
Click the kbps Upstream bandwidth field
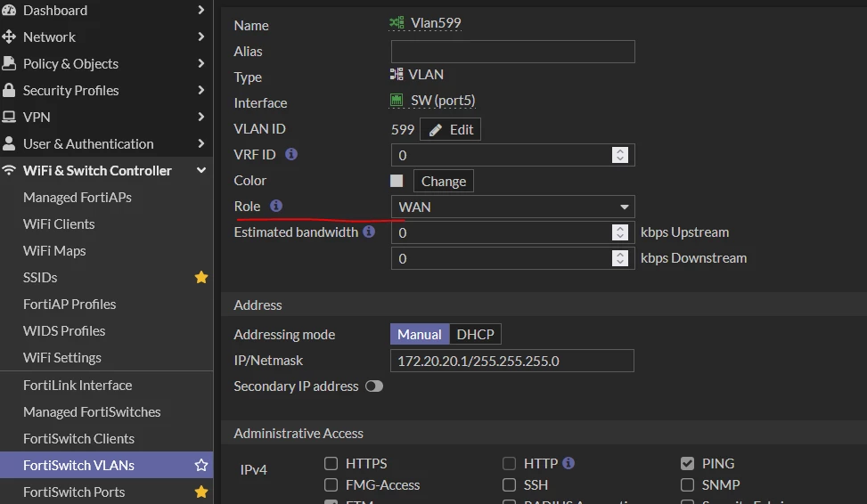point(512,232)
